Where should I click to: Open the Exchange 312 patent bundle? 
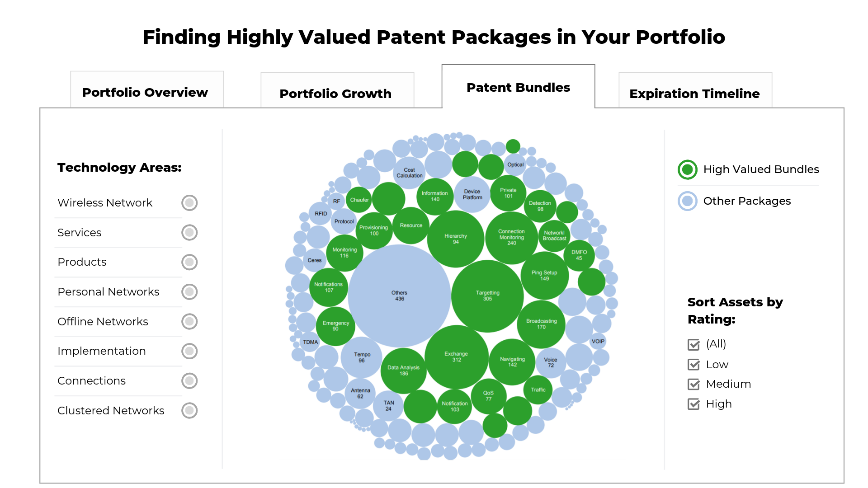(457, 357)
